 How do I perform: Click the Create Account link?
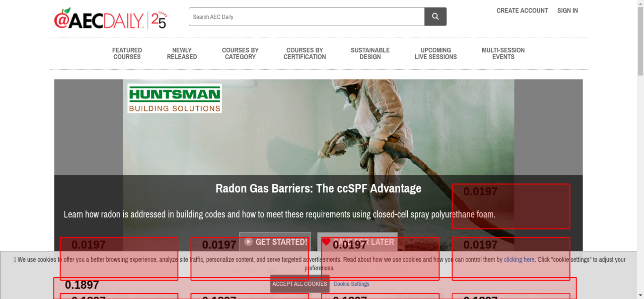(522, 11)
